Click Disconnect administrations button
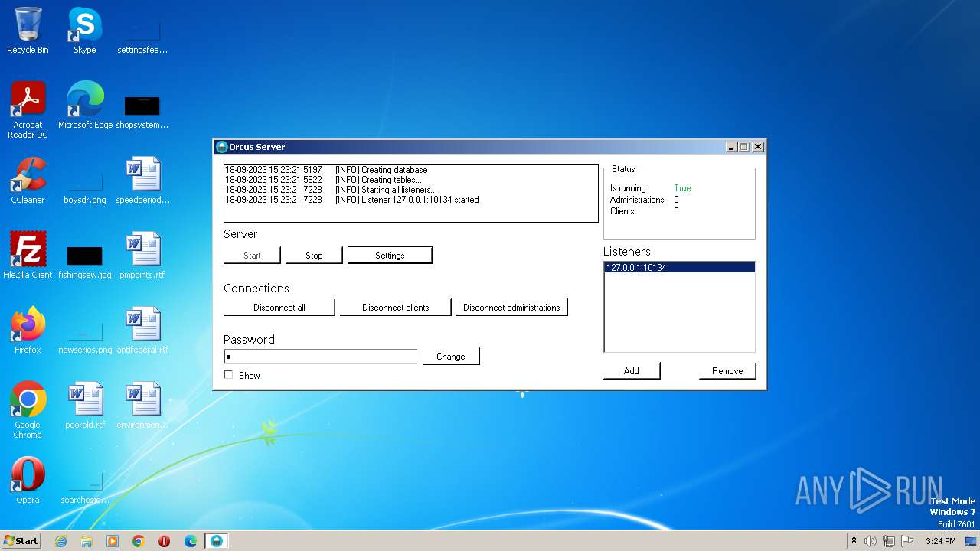This screenshot has height=551, width=980. point(511,308)
